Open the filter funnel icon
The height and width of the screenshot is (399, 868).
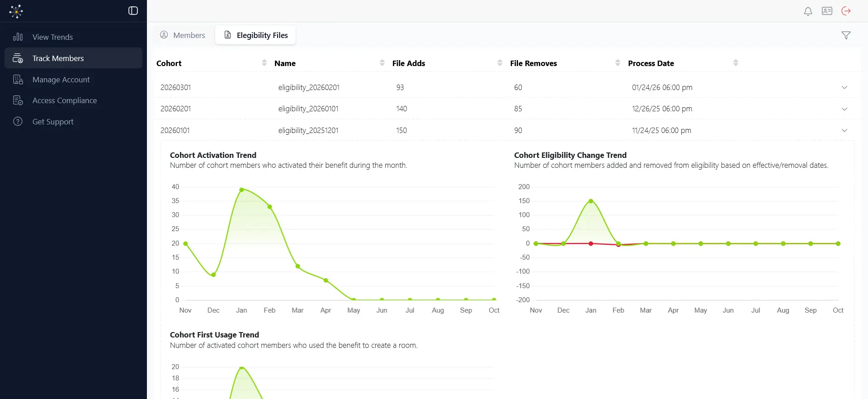tap(846, 35)
